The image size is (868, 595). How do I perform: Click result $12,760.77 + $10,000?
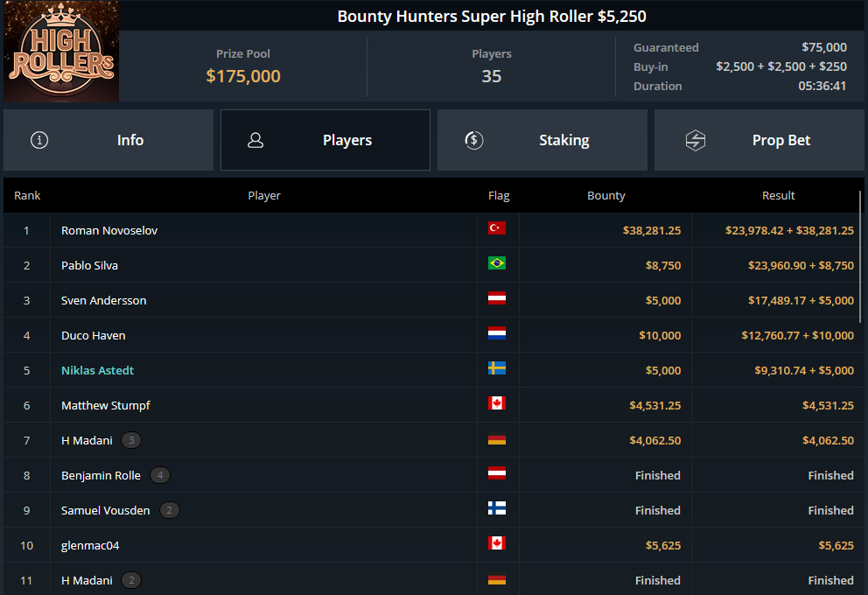tap(798, 335)
